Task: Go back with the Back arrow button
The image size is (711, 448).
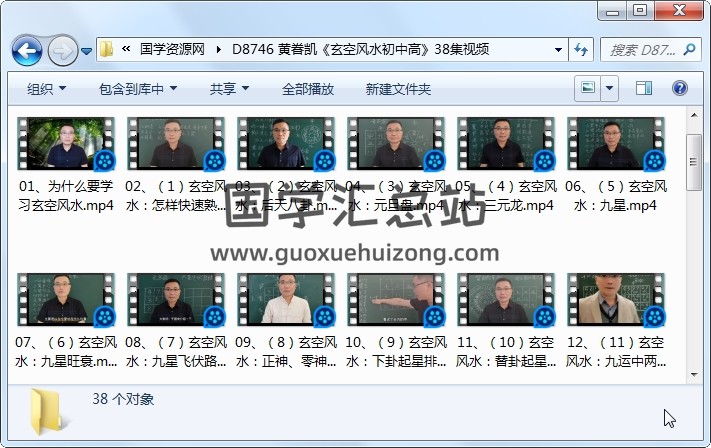Action: point(27,51)
